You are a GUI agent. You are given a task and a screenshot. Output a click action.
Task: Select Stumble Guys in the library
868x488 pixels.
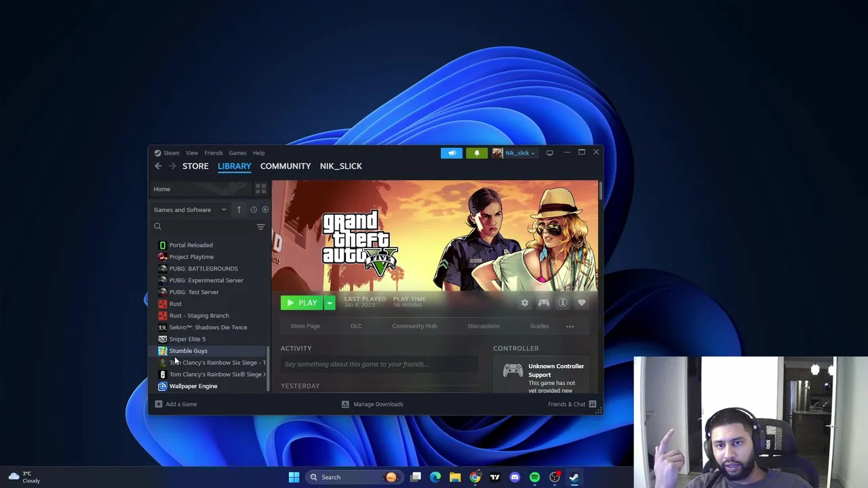(189, 351)
